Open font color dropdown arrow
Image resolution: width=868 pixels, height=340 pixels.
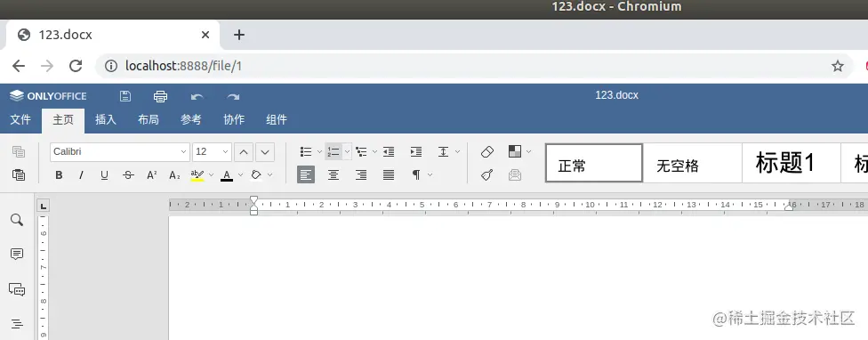click(240, 175)
